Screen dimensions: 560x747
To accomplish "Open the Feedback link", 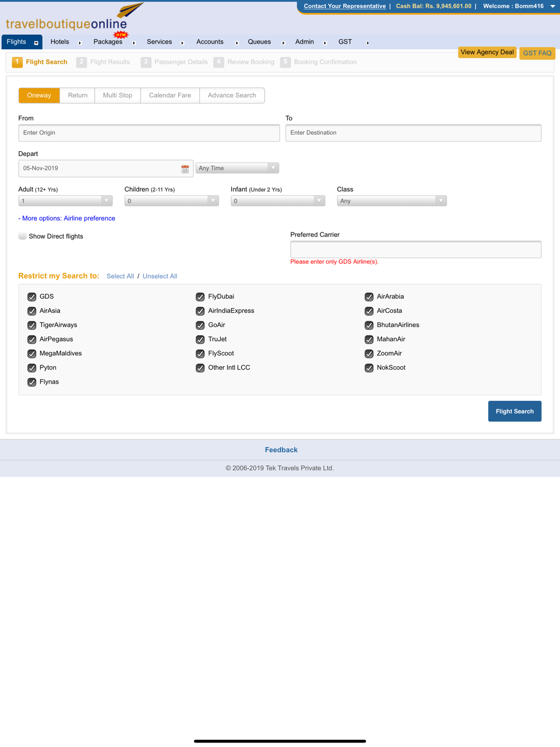I will pyautogui.click(x=281, y=450).
